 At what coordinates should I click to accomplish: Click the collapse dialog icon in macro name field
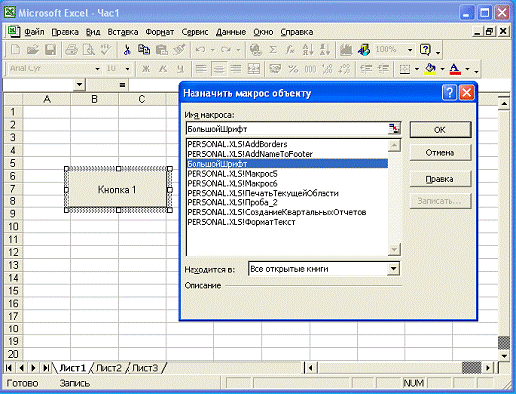pos(394,129)
